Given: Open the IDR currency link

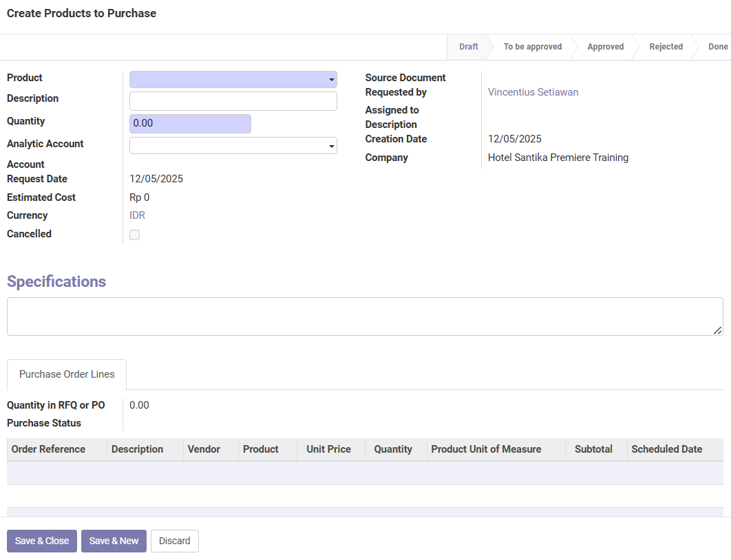Looking at the screenshot, I should click(x=137, y=215).
